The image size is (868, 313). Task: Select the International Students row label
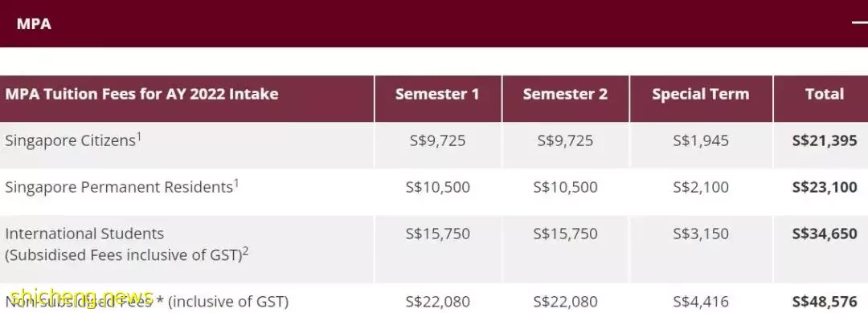tap(84, 234)
